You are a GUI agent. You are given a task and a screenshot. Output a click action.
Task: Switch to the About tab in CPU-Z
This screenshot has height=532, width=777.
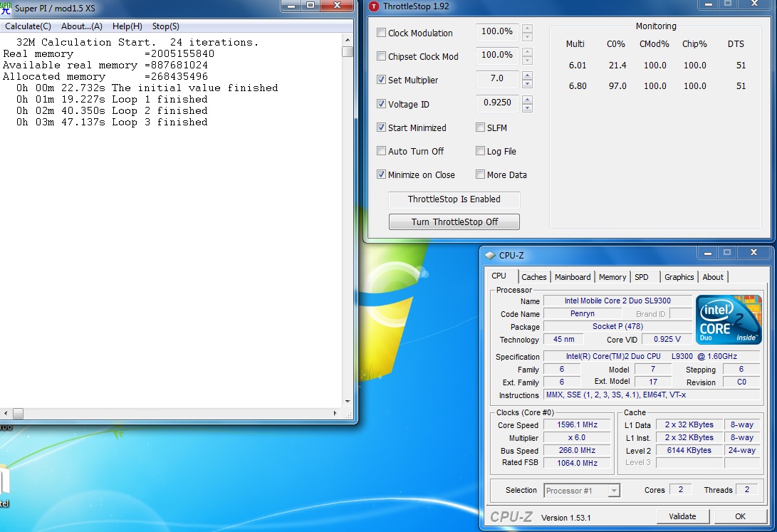pos(713,277)
